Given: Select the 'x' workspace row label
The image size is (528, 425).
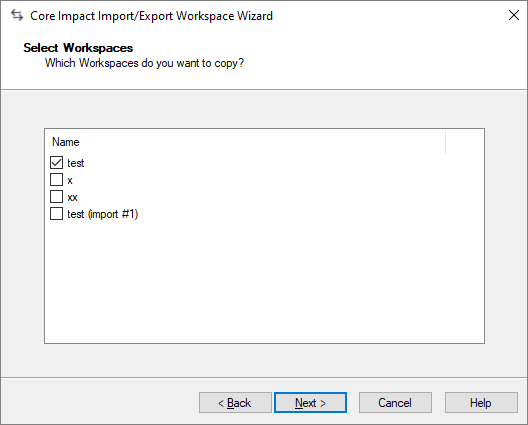Looking at the screenshot, I should 70,181.
